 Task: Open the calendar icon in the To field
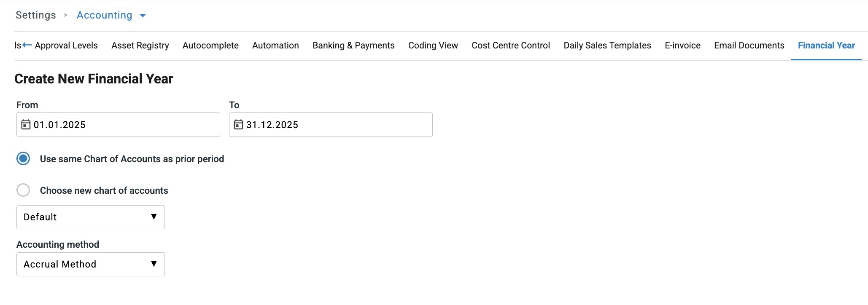click(x=238, y=125)
